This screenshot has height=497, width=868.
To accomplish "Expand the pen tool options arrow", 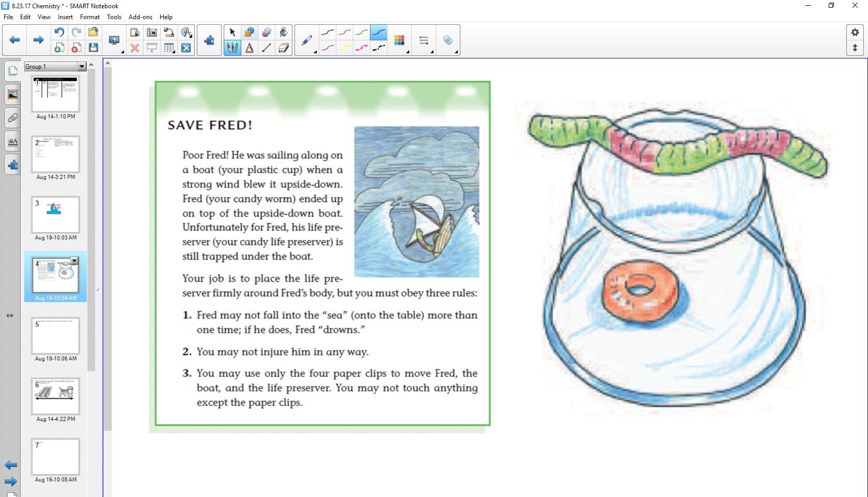I will [x=316, y=51].
